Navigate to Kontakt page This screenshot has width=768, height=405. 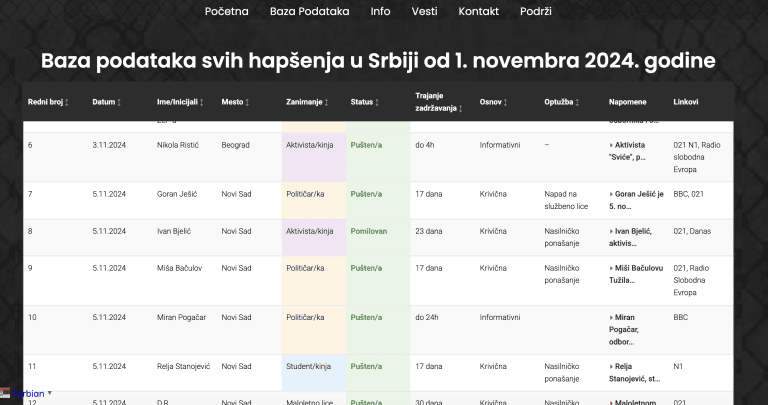[478, 12]
